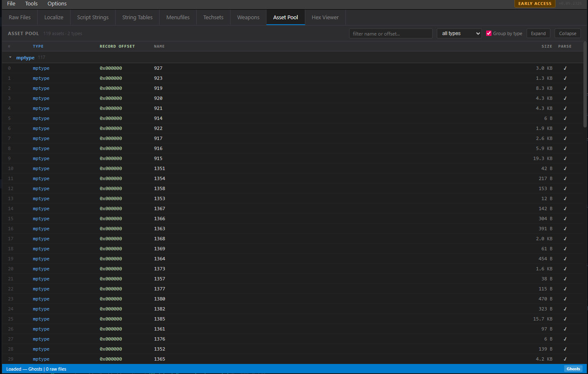
Task: Go to the Techsets tab
Action: [213, 18]
